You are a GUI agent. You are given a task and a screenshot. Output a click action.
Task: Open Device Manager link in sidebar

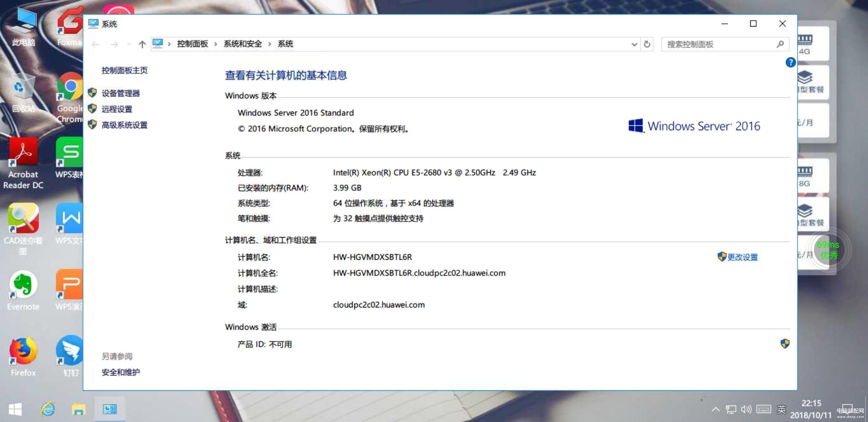[120, 93]
